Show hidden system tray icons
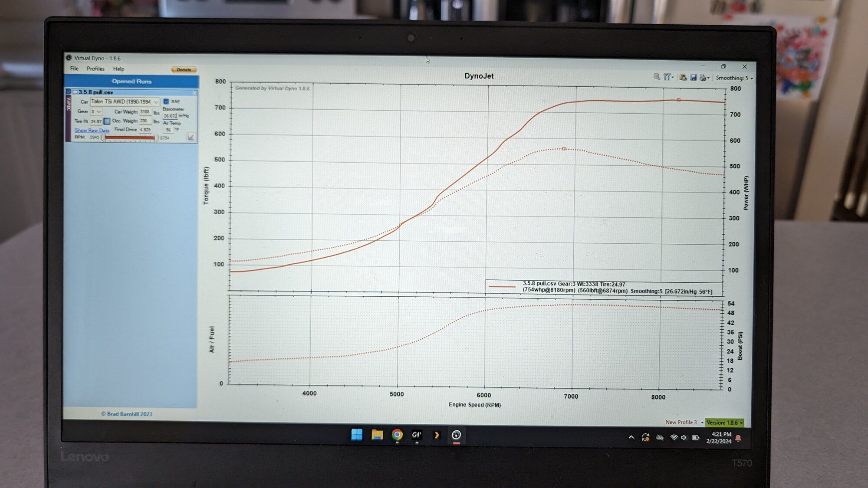This screenshot has height=488, width=868. [x=631, y=437]
